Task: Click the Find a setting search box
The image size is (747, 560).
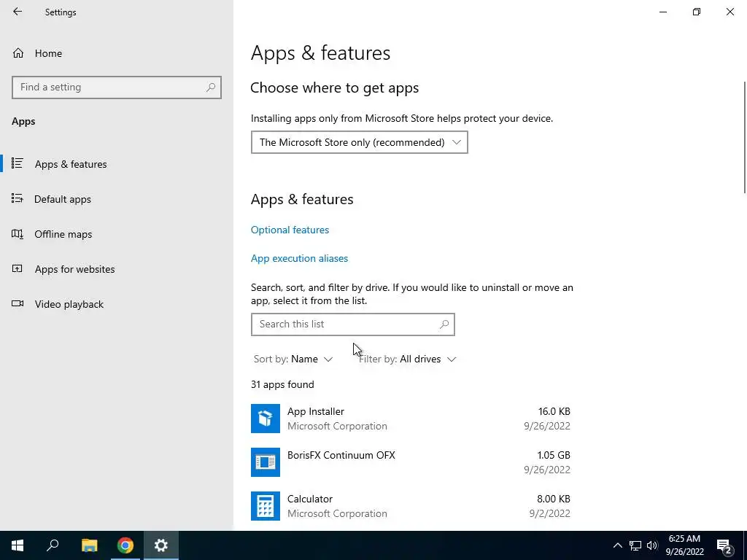Action: 117,87
